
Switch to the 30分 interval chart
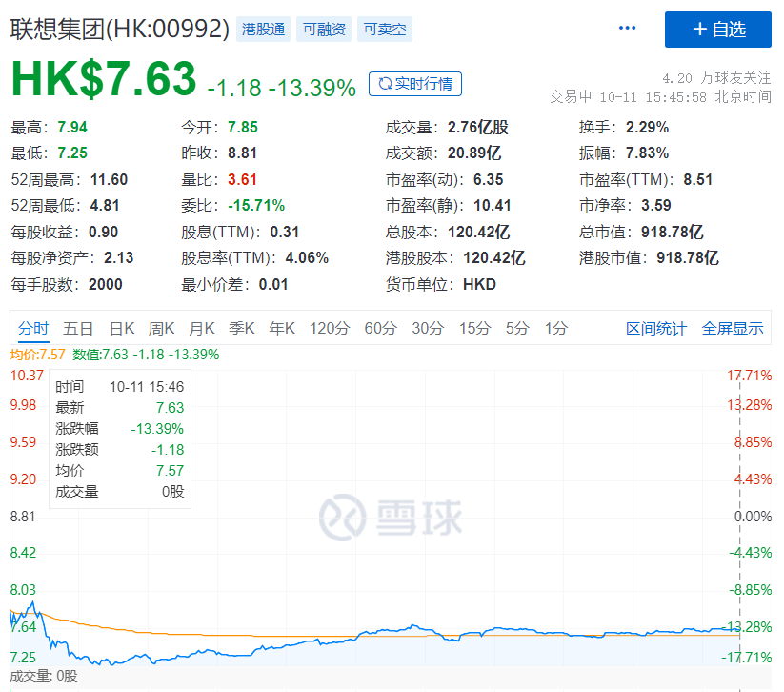(428, 329)
